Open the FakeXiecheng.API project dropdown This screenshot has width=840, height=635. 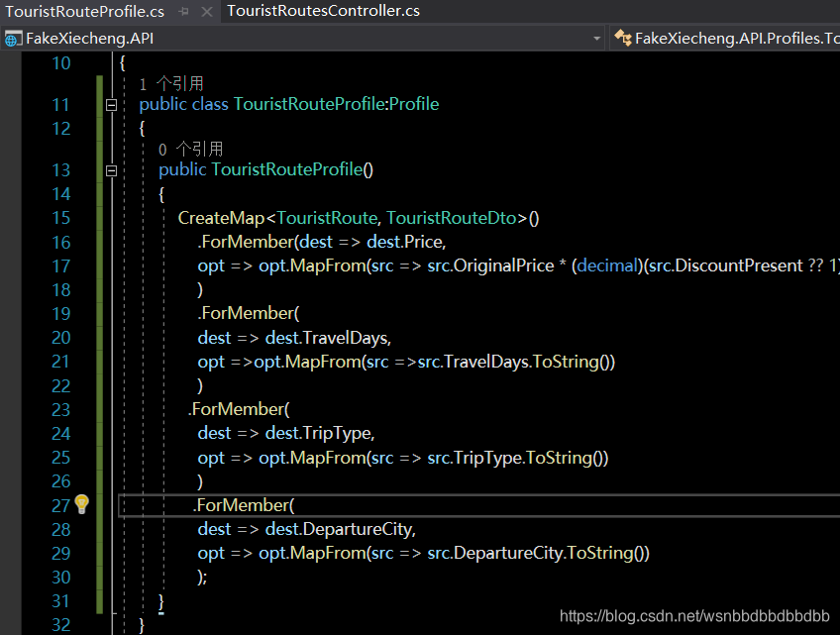596,39
